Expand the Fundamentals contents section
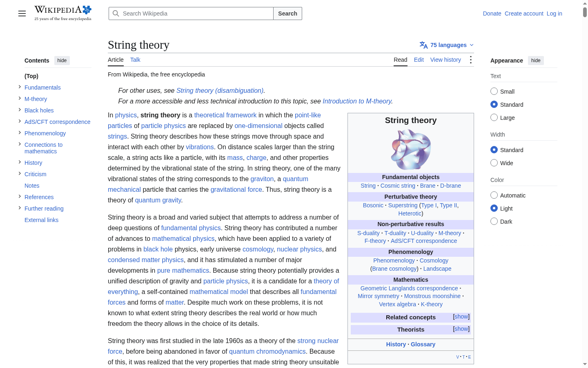Image resolution: width=588 pixels, height=368 pixels. click(x=20, y=87)
